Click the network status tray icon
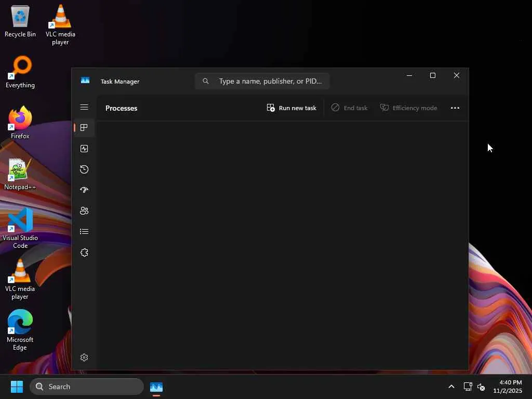This screenshot has height=399, width=532. [468, 387]
